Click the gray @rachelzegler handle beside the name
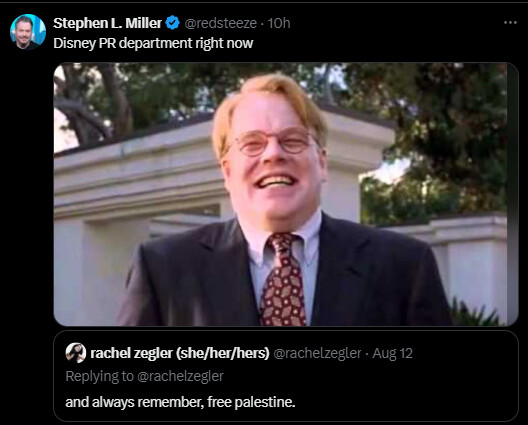The image size is (528, 425). 317,353
